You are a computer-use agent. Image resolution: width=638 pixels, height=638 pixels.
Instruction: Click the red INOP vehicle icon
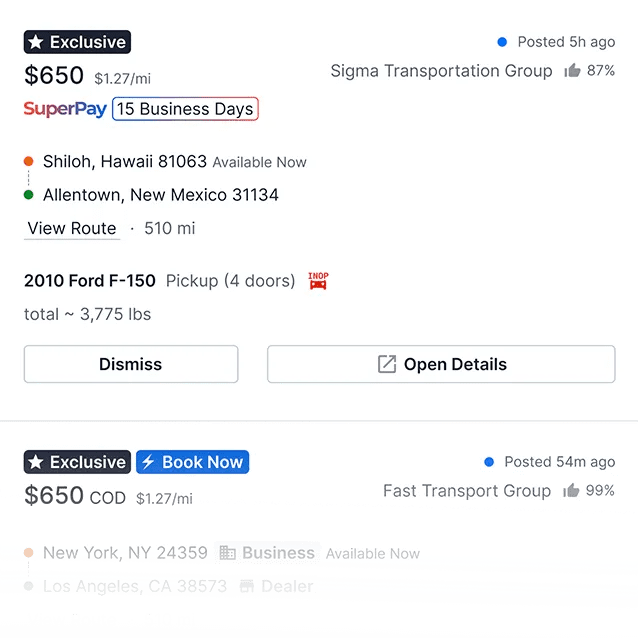click(x=318, y=281)
